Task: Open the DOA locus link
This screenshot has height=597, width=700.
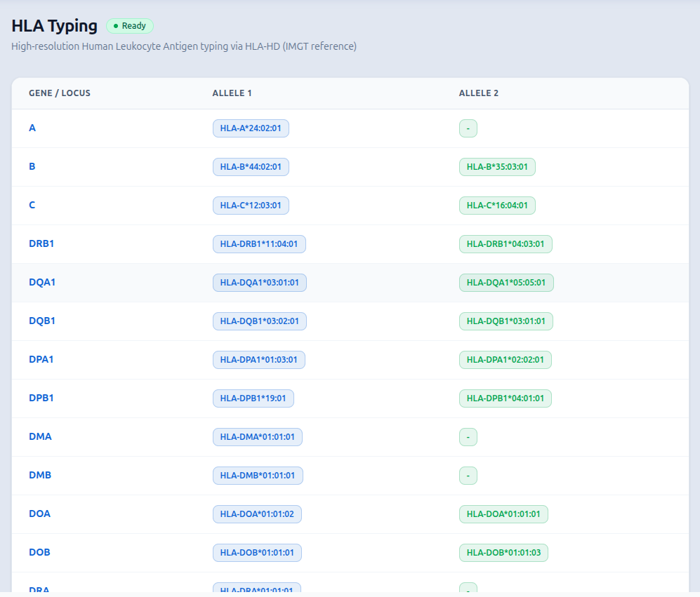Action: pyautogui.click(x=40, y=514)
